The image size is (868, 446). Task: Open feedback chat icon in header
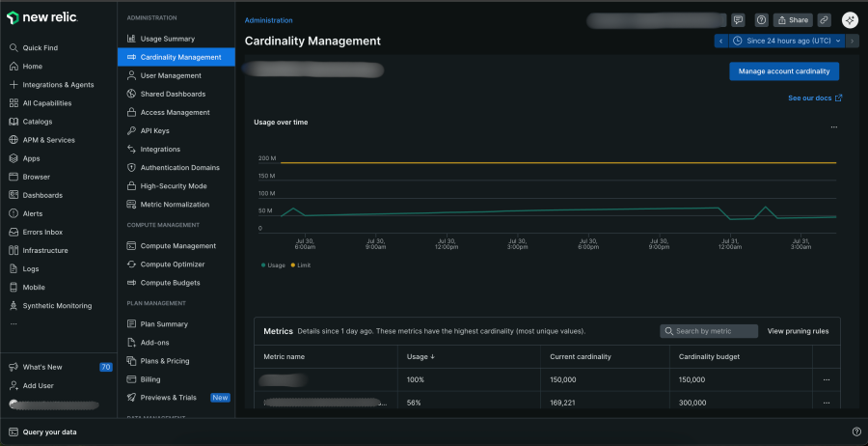coord(738,20)
